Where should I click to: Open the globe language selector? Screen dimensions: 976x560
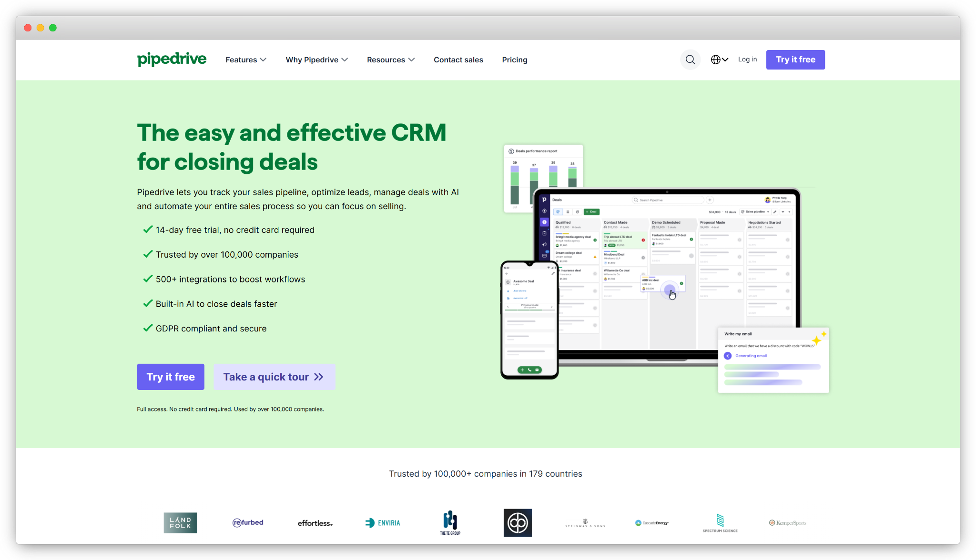click(719, 60)
